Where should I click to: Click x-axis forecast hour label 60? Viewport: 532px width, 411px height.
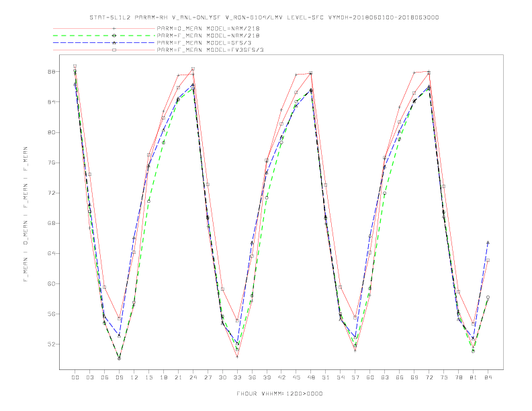coord(370,377)
